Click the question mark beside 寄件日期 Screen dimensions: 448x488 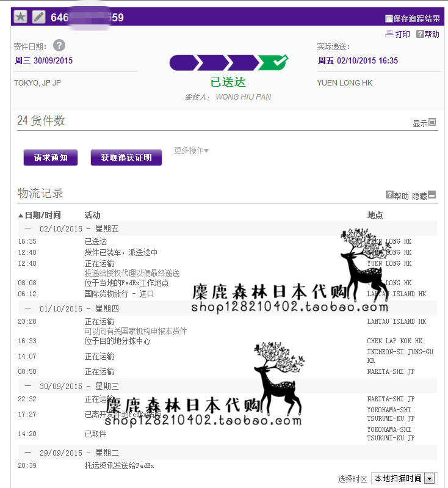tap(59, 46)
